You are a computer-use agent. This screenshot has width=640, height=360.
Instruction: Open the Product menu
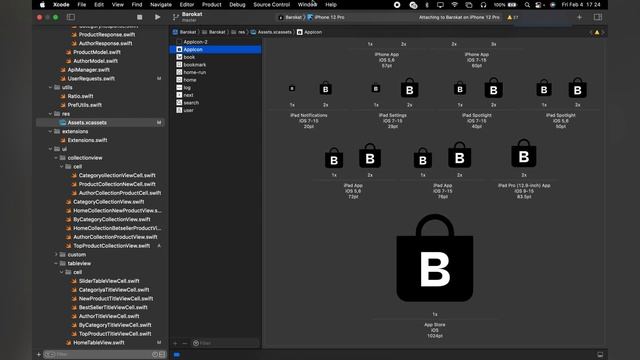[211, 5]
